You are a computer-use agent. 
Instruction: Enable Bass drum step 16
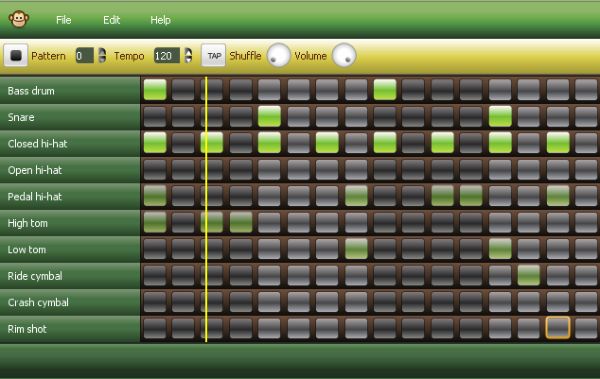click(587, 90)
